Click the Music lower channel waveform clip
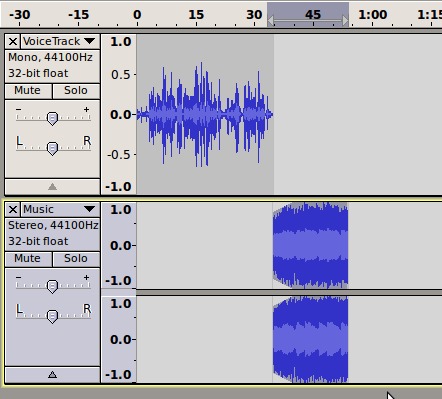 point(310,339)
